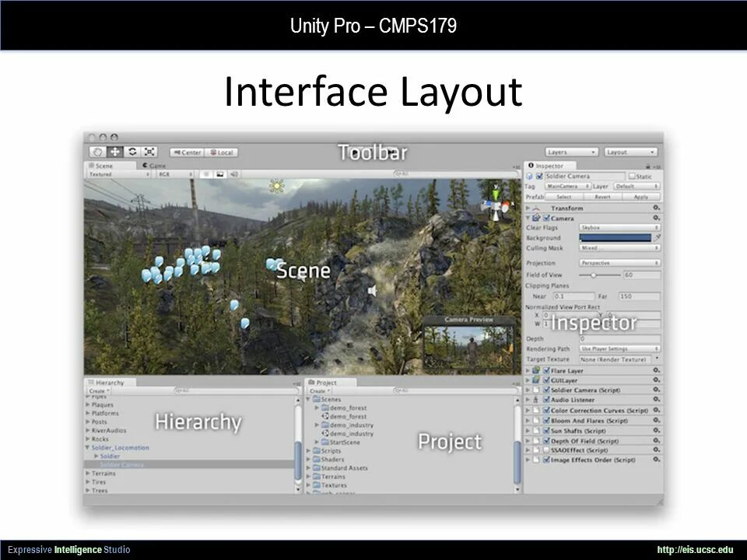Screen dimensions: 747x560
Task: Toggle scene audio speaker icon in Scene bar
Action: click(233, 174)
